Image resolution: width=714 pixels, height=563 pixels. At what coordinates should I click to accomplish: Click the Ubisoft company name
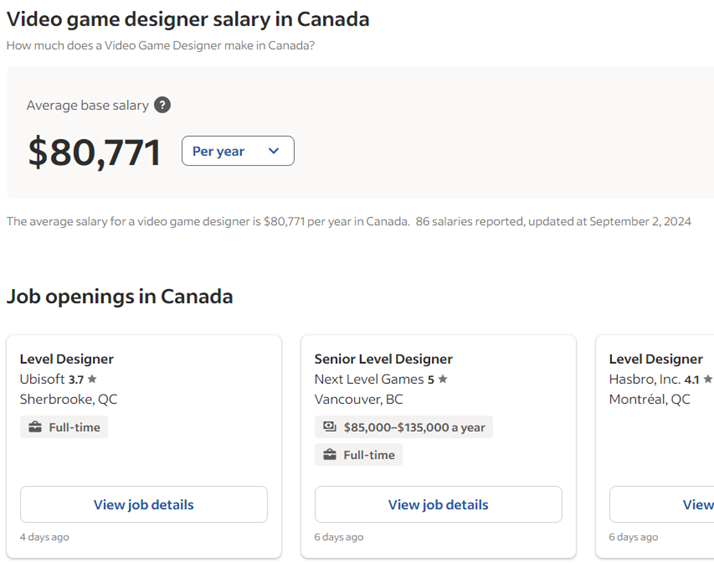click(42, 379)
